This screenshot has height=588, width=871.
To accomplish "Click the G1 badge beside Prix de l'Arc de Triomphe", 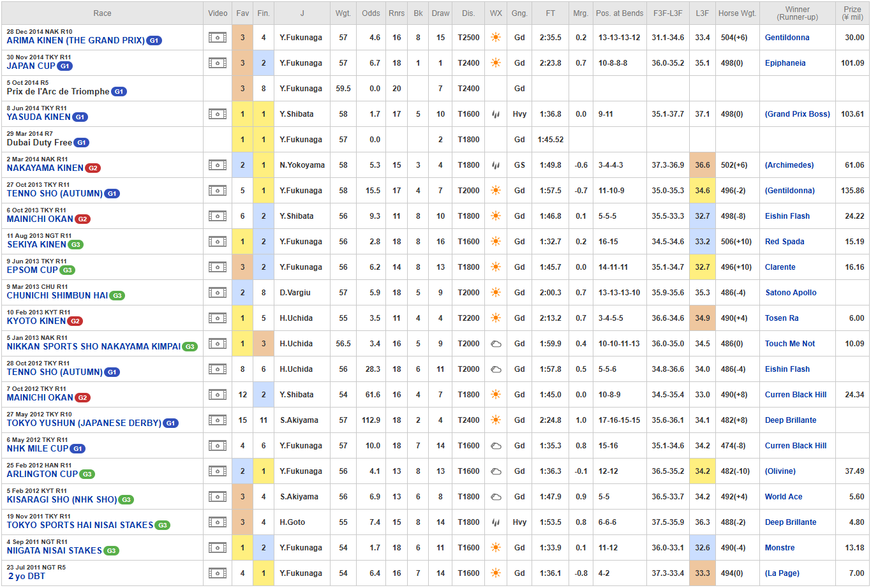I will coord(119,92).
